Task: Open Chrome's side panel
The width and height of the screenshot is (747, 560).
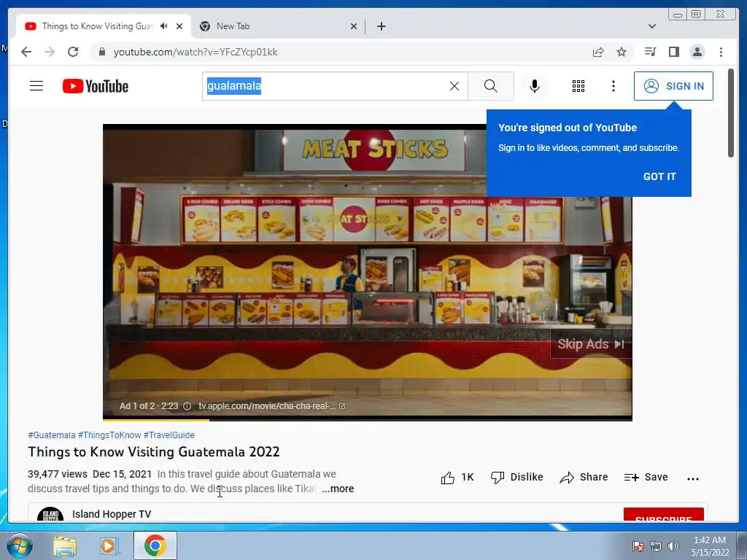Action: pos(673,52)
